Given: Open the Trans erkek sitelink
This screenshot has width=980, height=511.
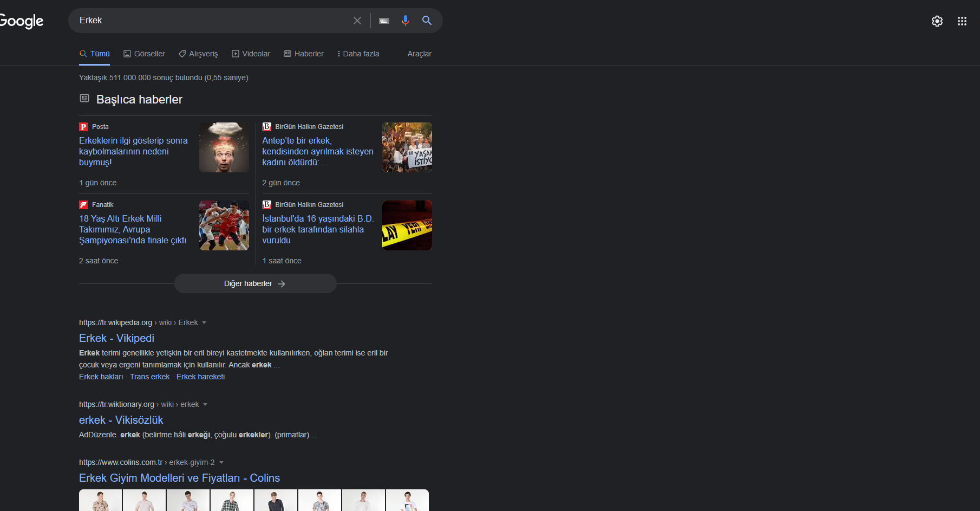Looking at the screenshot, I should [150, 377].
